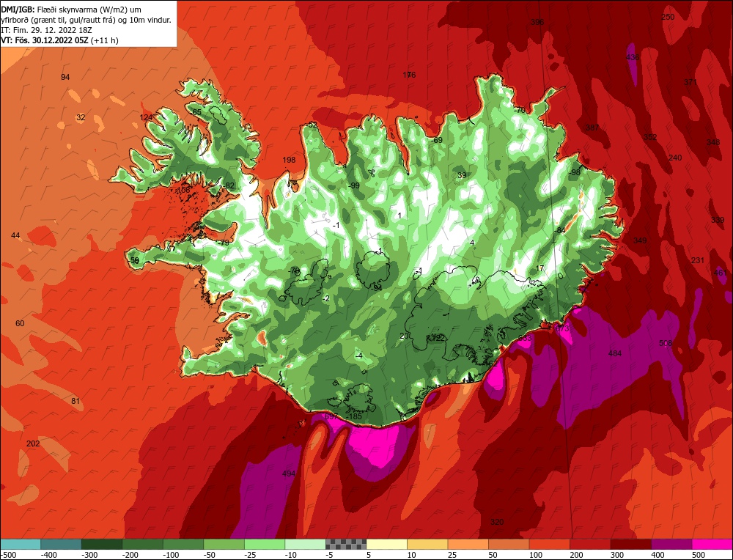This screenshot has width=733, height=560.
Task: Select the flux value 250
Action: (x=668, y=18)
